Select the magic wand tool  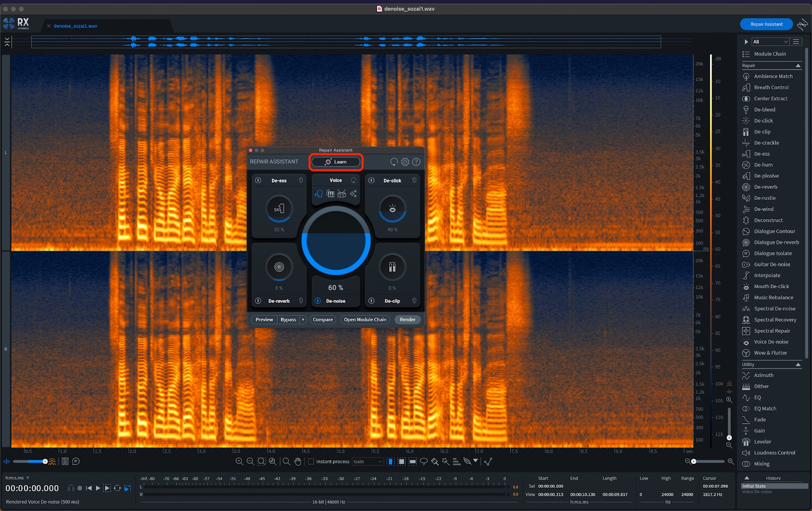446,461
